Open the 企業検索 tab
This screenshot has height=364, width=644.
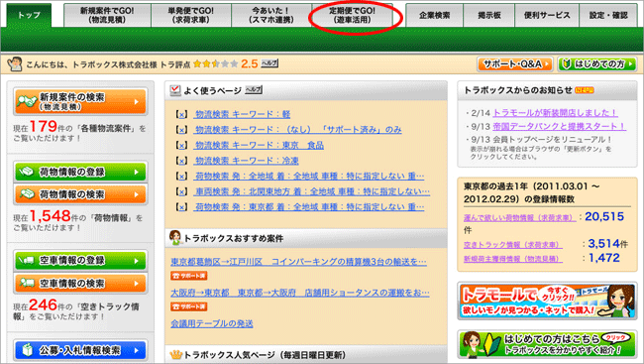(x=435, y=15)
